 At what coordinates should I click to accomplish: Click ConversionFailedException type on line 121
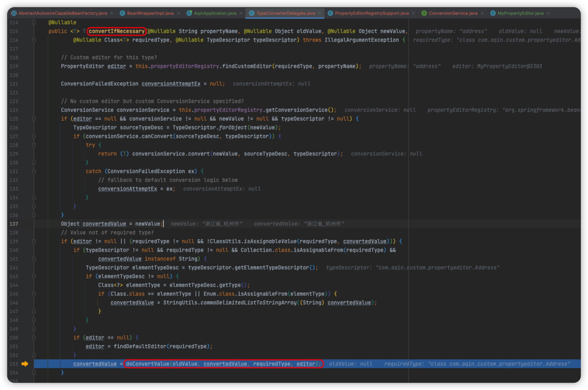pyautogui.click(x=100, y=84)
